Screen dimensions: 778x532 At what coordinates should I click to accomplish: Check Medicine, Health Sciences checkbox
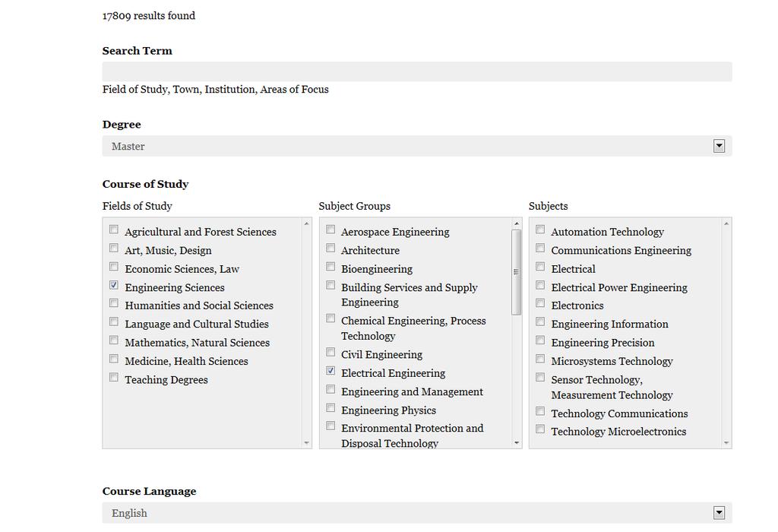click(114, 358)
